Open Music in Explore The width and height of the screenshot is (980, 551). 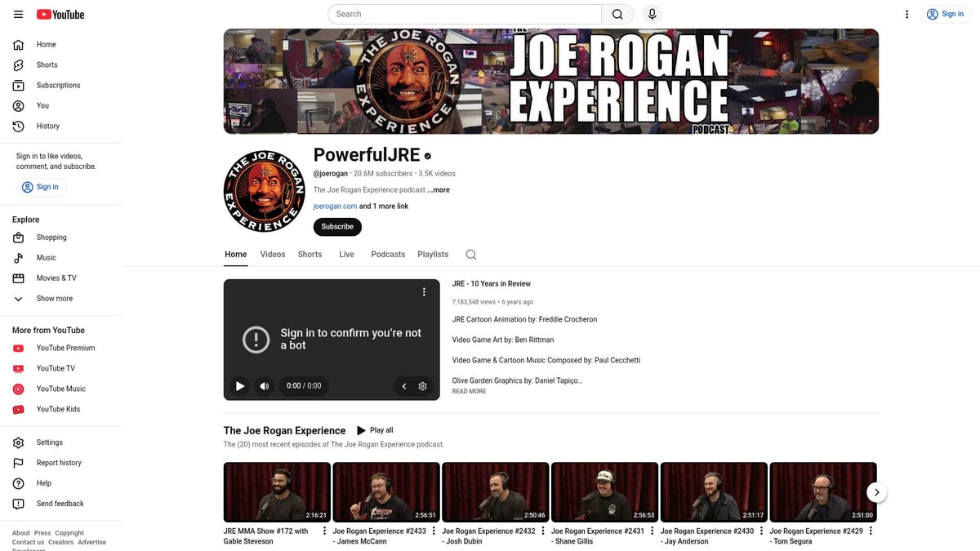(61, 258)
